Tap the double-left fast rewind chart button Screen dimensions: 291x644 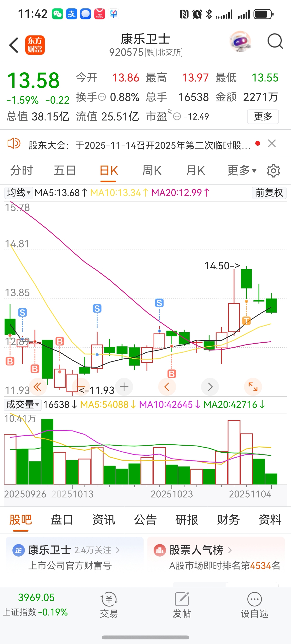click(38, 387)
